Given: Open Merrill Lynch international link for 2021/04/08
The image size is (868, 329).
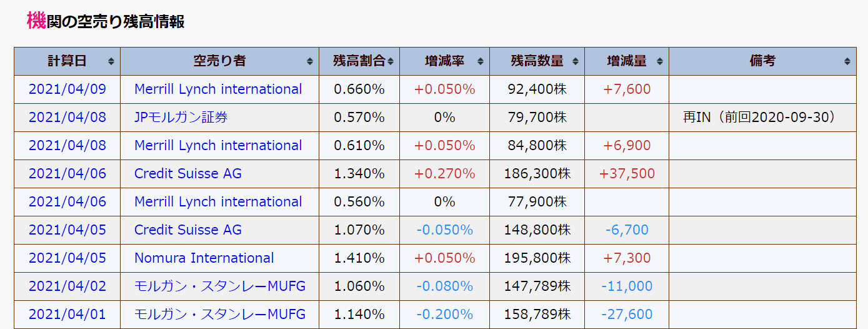Looking at the screenshot, I should tap(218, 145).
